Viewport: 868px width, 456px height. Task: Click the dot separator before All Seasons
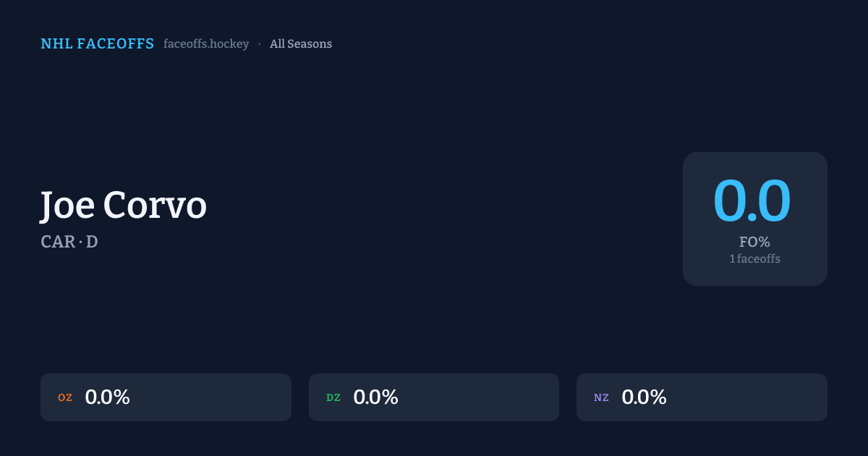coord(260,44)
